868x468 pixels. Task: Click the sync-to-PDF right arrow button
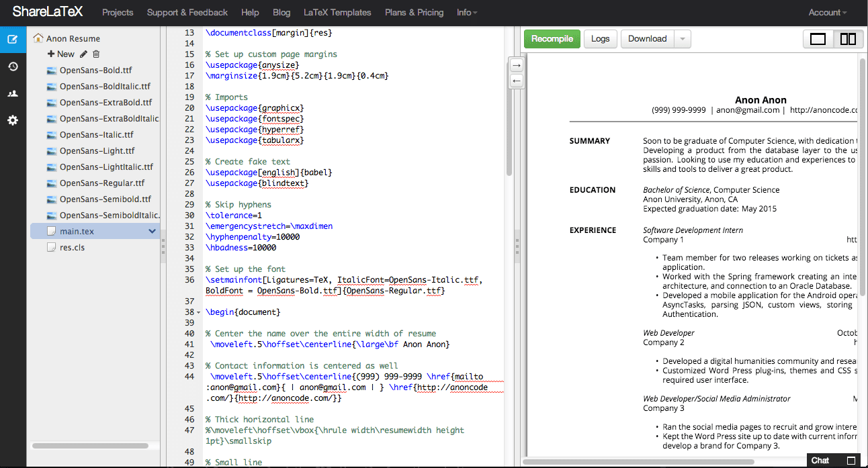click(516, 65)
